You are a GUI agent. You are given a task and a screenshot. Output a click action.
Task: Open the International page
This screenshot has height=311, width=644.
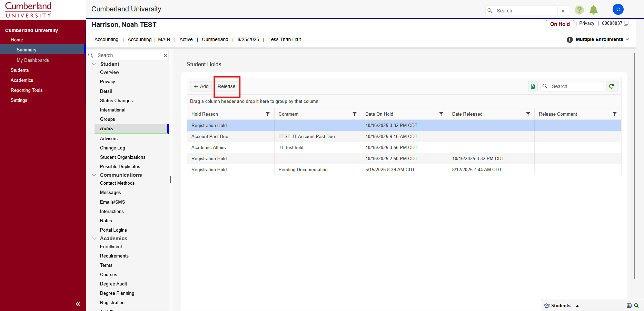113,110
